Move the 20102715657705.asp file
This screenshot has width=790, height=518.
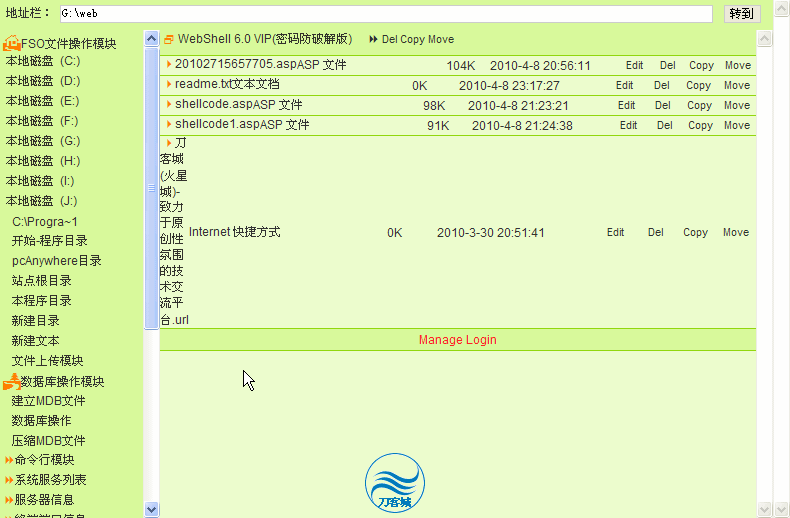738,66
